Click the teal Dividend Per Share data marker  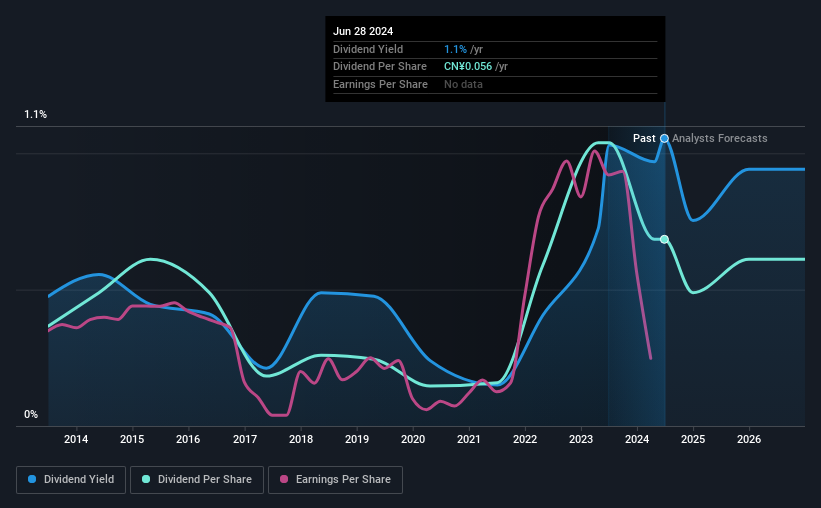[664, 239]
